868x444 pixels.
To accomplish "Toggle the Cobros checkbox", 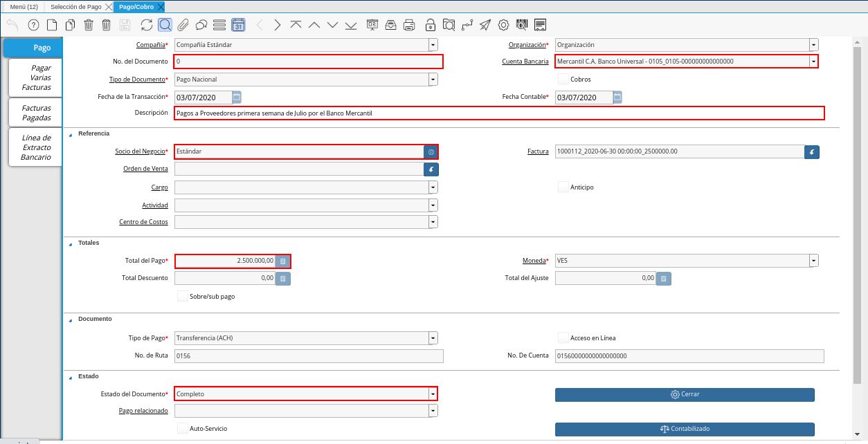I will coord(563,80).
